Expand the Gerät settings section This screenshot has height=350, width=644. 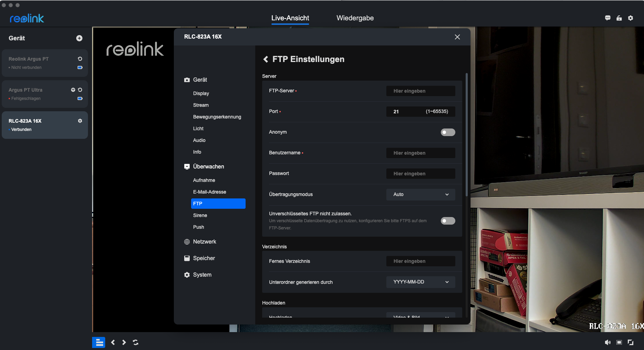click(196, 80)
